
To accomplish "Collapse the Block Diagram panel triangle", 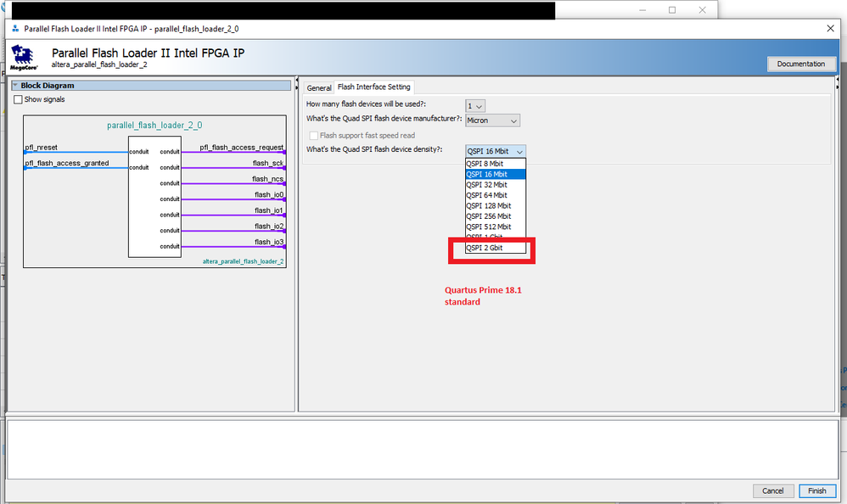I will [15, 86].
